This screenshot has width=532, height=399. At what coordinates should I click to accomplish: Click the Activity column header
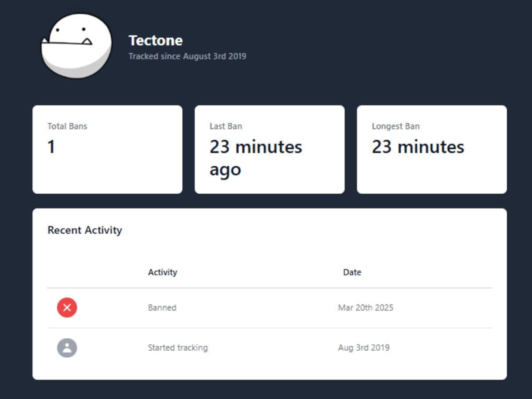coord(163,272)
